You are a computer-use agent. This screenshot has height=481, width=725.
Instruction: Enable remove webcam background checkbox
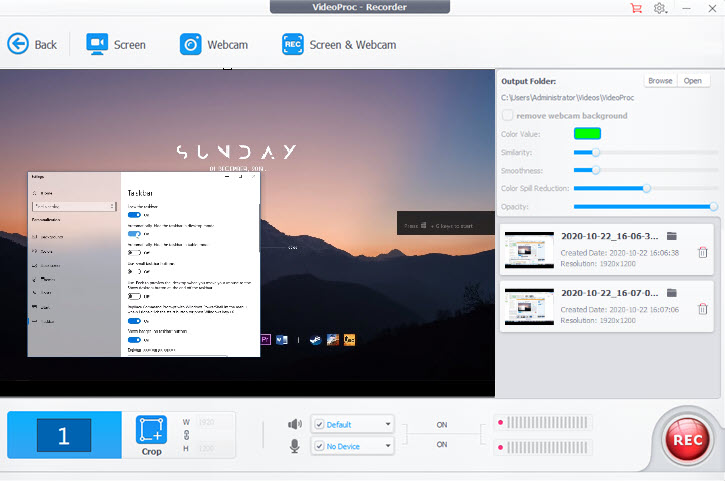[x=507, y=115]
